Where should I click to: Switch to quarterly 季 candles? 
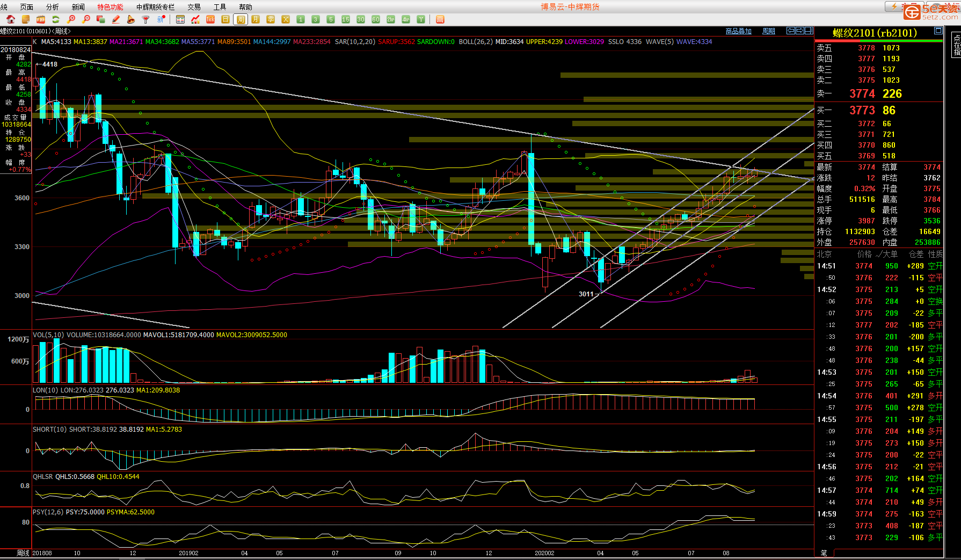pyautogui.click(x=271, y=19)
